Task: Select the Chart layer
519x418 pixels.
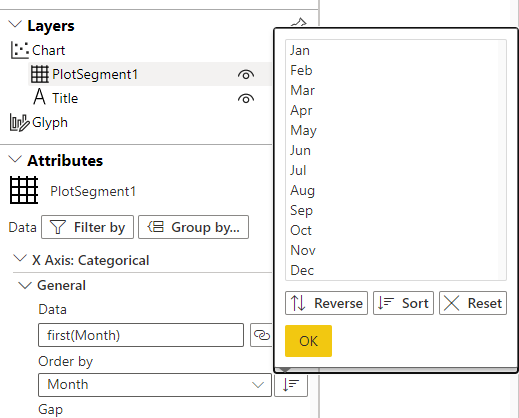Action: 48,50
